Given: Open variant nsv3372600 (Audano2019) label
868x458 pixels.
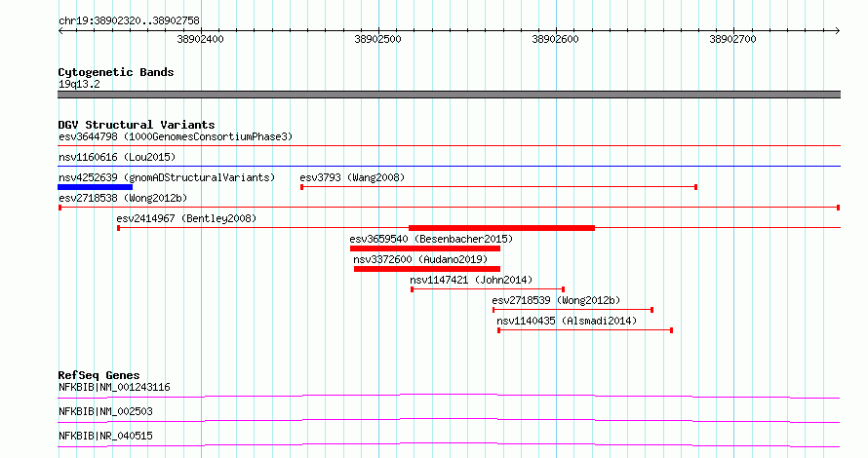Looking at the screenshot, I should click(x=420, y=259).
